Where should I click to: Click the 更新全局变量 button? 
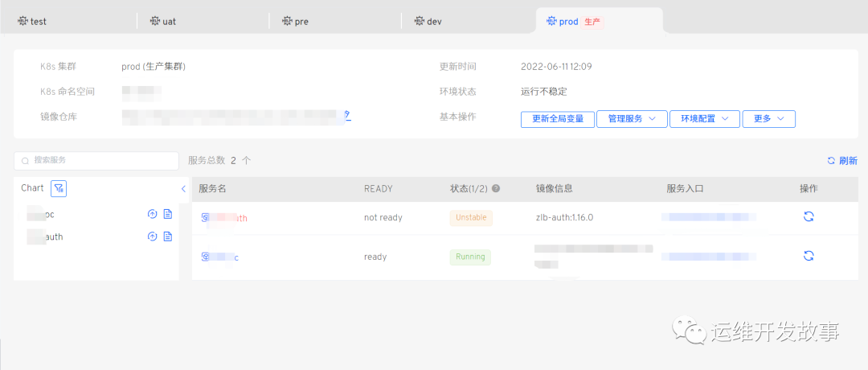[558, 119]
